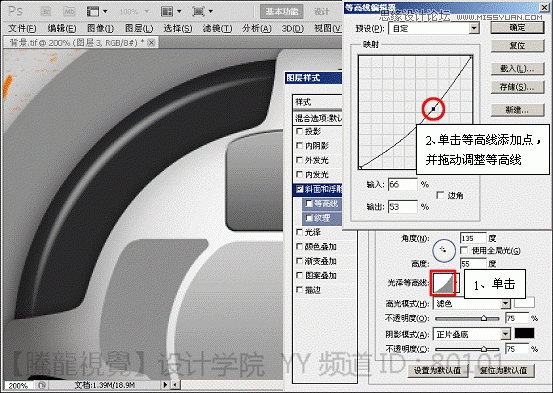The height and width of the screenshot is (393, 553).
Task: Enable the 渐变叠加 gradient overlay checkbox
Action: 299,261
